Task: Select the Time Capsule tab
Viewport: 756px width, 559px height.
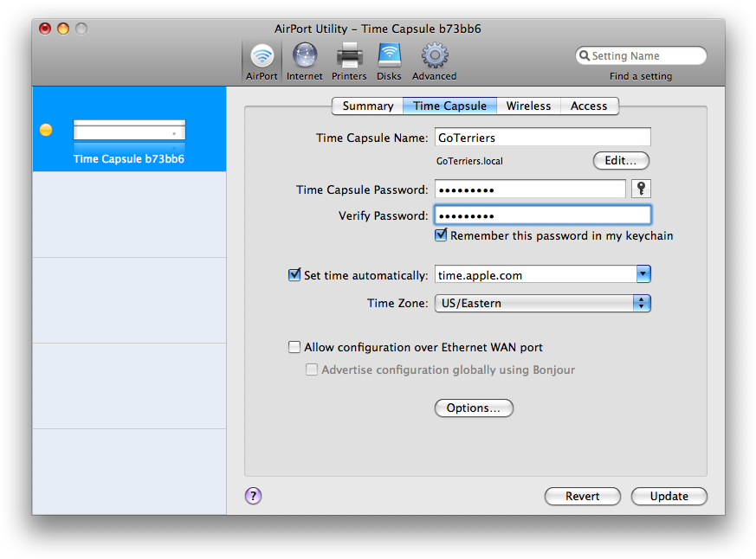Action: 449,106
